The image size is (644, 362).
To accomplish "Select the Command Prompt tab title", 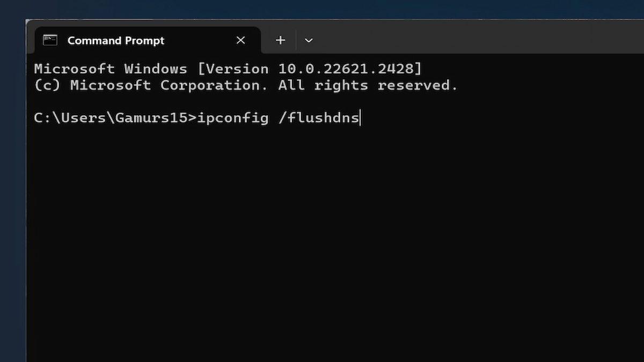I will point(116,41).
